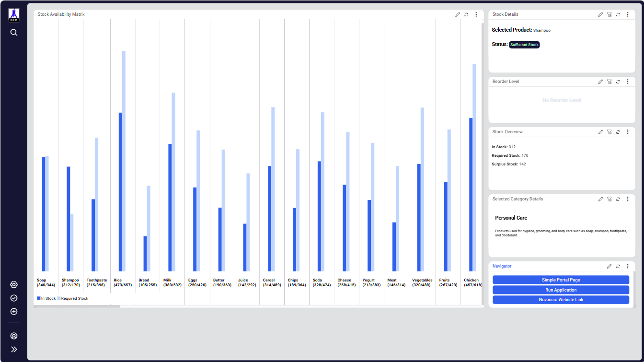Expand the left sidebar with double chevron

pyautogui.click(x=14, y=350)
